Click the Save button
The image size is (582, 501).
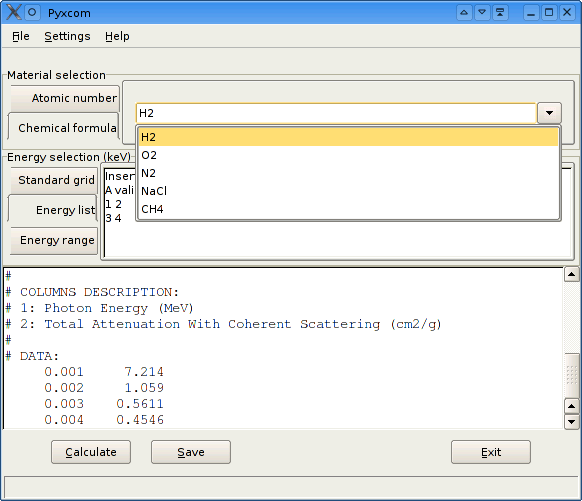click(x=191, y=452)
